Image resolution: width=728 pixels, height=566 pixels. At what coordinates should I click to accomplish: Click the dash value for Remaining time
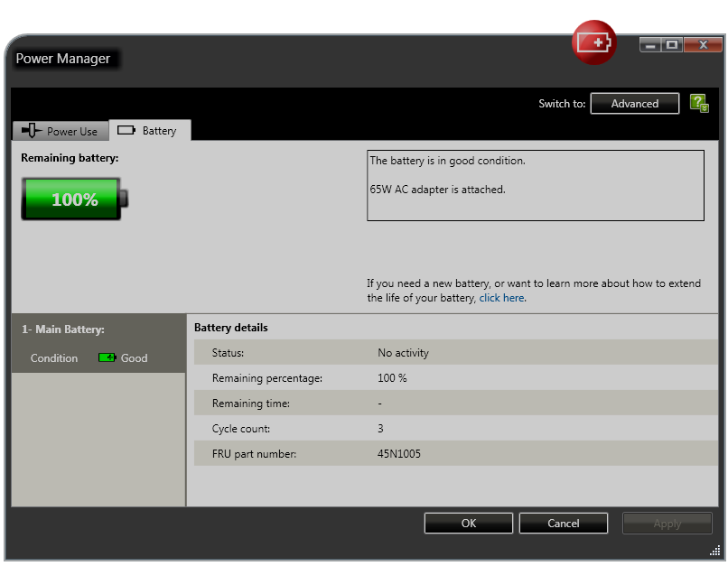(379, 404)
